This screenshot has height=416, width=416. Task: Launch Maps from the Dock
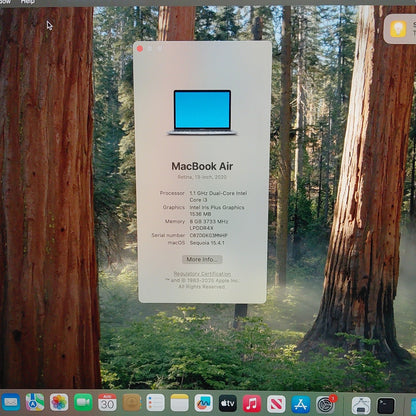click(x=35, y=402)
